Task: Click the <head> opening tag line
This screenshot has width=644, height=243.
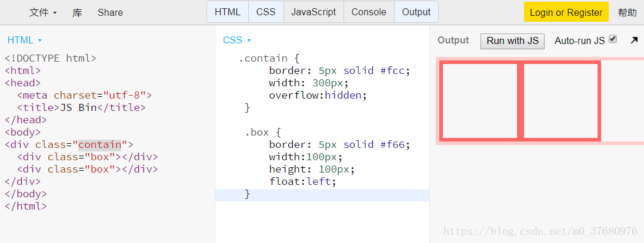Action: (23, 83)
